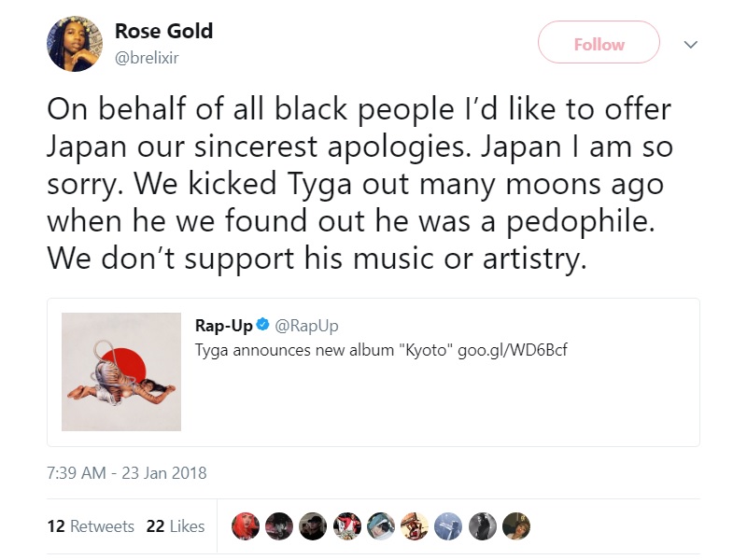View the 12 Retweets list
Image resolution: width=747 pixels, height=560 pixels.
(x=91, y=526)
